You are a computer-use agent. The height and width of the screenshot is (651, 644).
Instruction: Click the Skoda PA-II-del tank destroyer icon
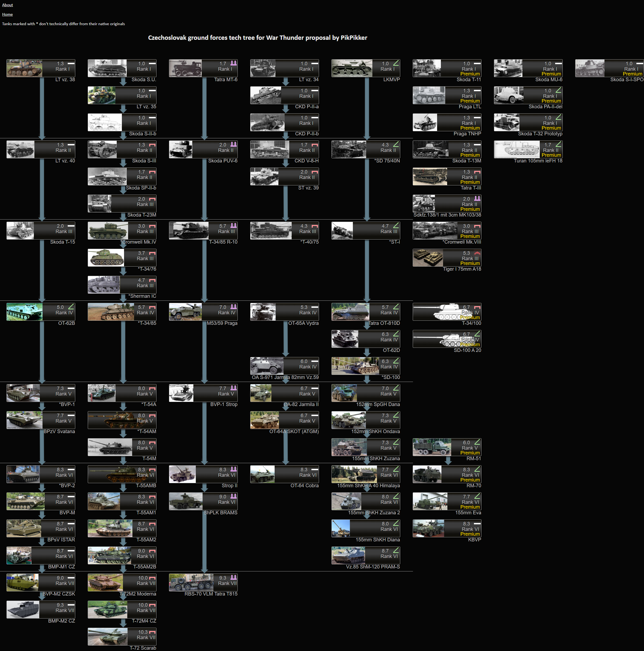click(558, 90)
